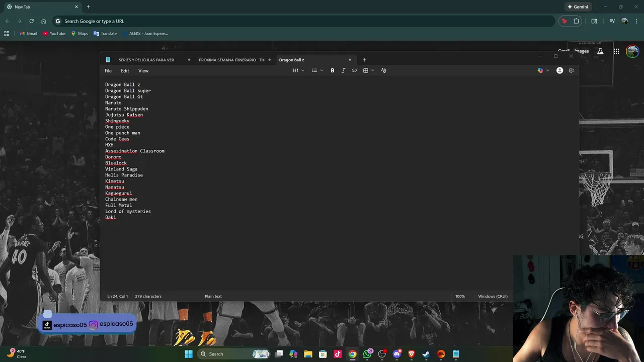Screen dimensions: 644x362
Task: Reload the Chrome page
Action: 31,21
